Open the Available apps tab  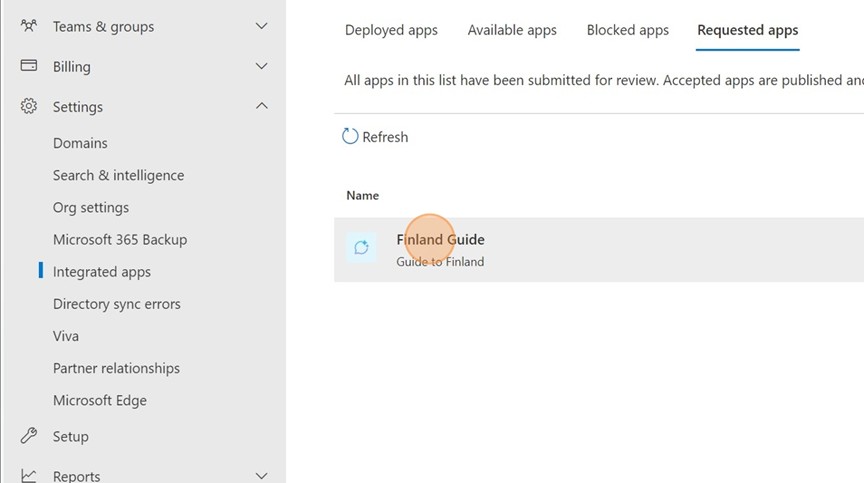tap(512, 30)
